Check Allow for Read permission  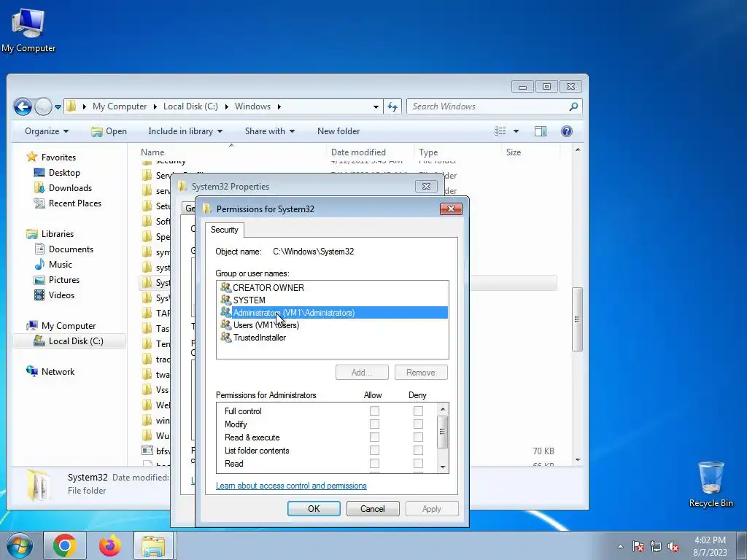coord(374,463)
